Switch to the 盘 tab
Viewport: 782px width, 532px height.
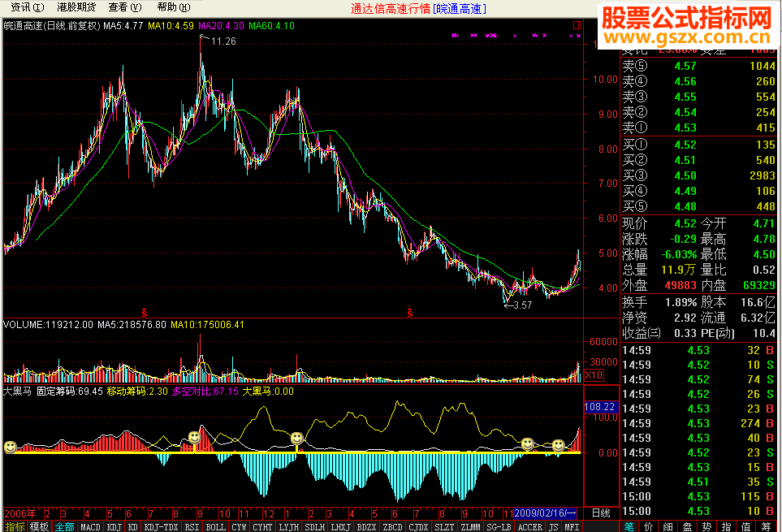coord(687,526)
